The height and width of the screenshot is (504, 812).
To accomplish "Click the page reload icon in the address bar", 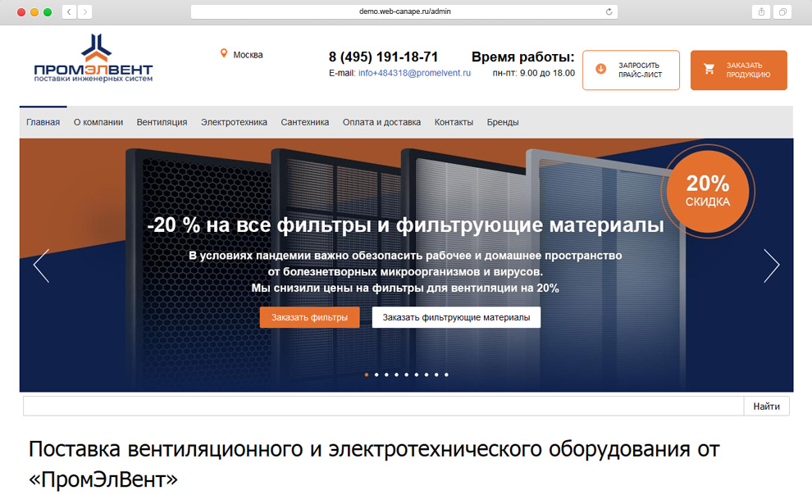I will click(x=609, y=11).
